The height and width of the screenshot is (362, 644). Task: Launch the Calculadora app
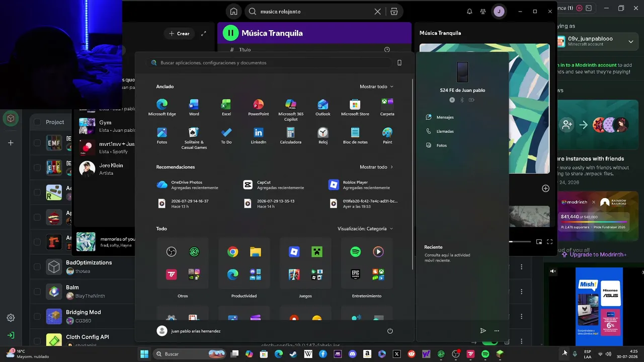tap(291, 136)
